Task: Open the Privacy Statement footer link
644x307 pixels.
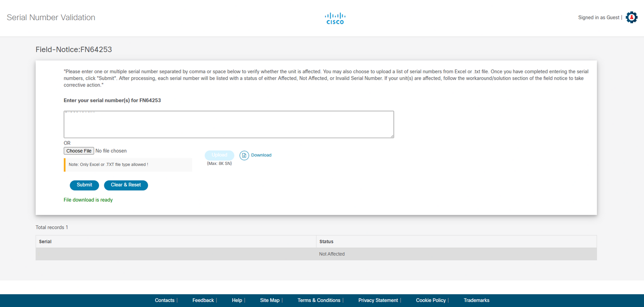Action: click(378, 300)
